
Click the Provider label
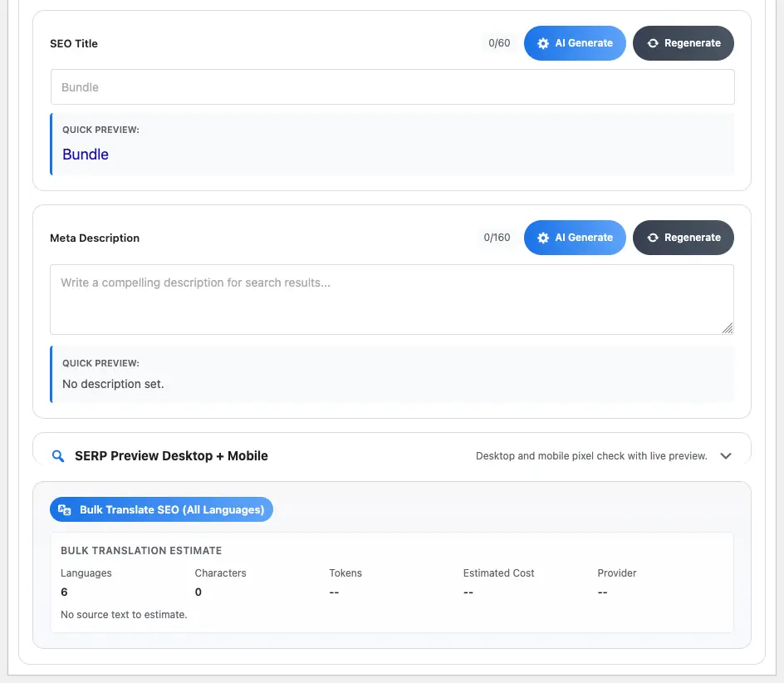(616, 573)
